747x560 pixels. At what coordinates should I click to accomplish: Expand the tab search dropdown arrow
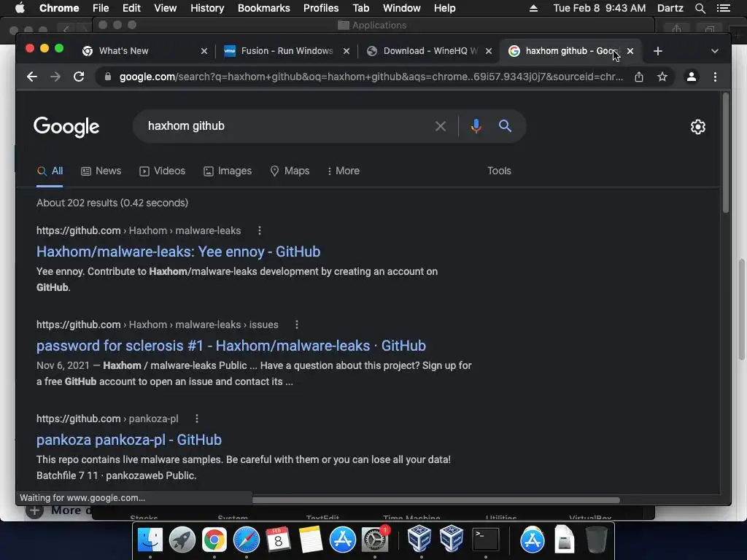[x=715, y=51]
